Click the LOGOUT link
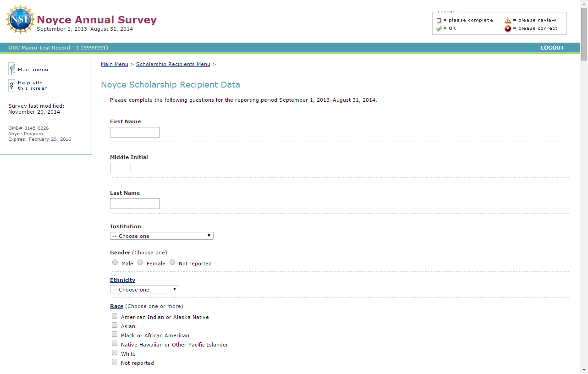 (x=552, y=48)
